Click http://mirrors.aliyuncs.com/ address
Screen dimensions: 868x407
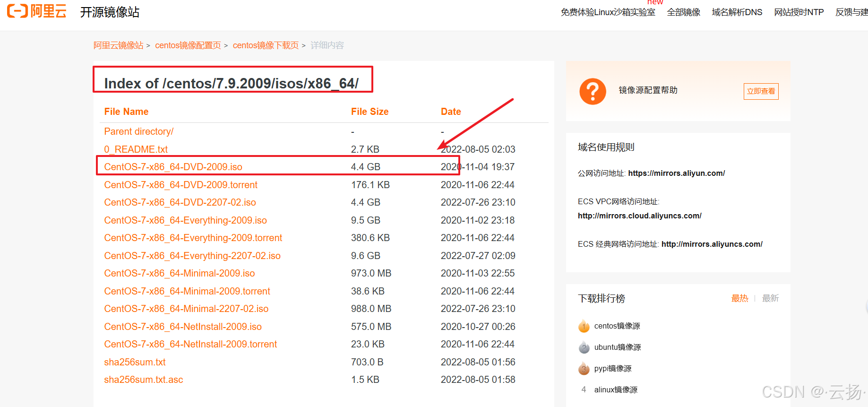click(712, 244)
